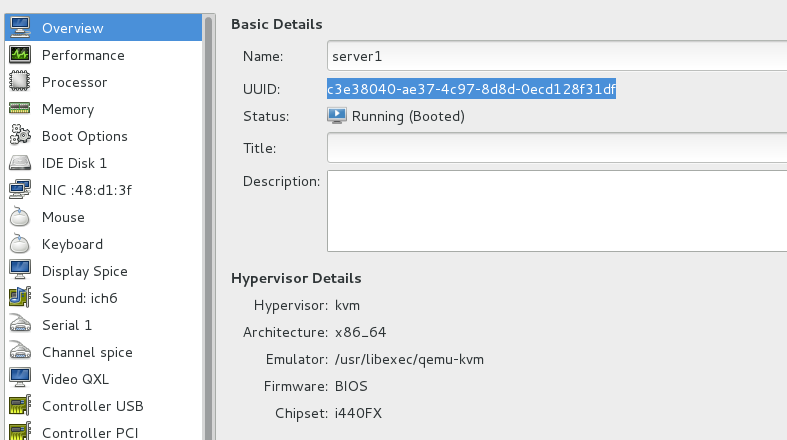This screenshot has height=440, width=787.
Task: Select Overview in hardware list
Action: [x=103, y=28]
